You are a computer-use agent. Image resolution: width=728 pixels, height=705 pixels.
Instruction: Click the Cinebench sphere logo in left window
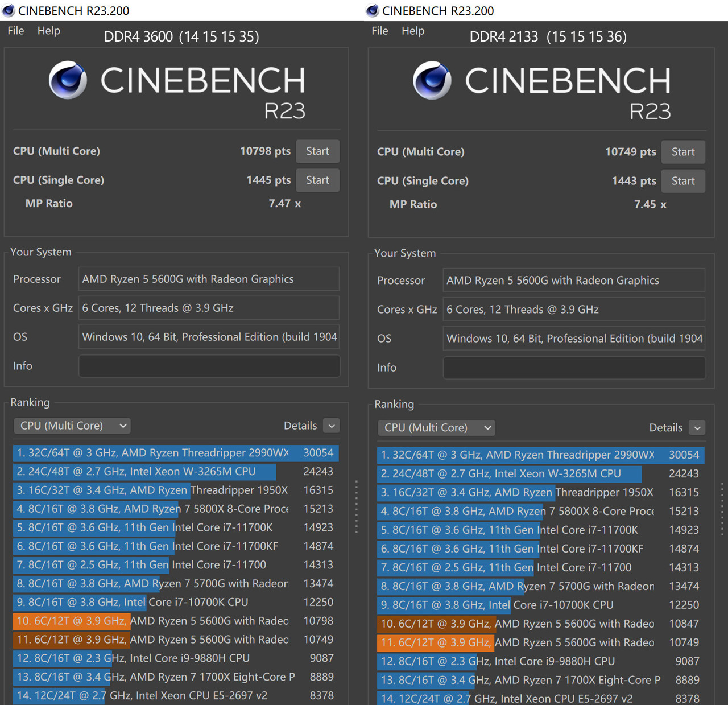(68, 80)
